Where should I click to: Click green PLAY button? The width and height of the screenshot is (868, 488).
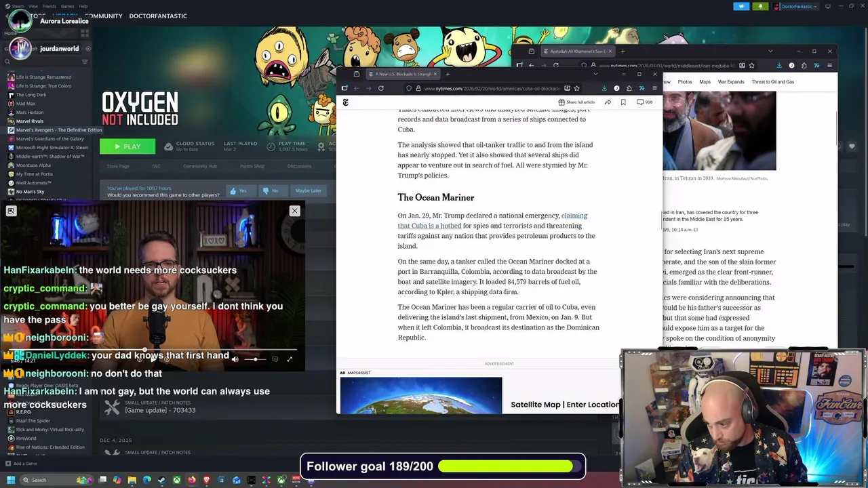pyautogui.click(x=127, y=146)
